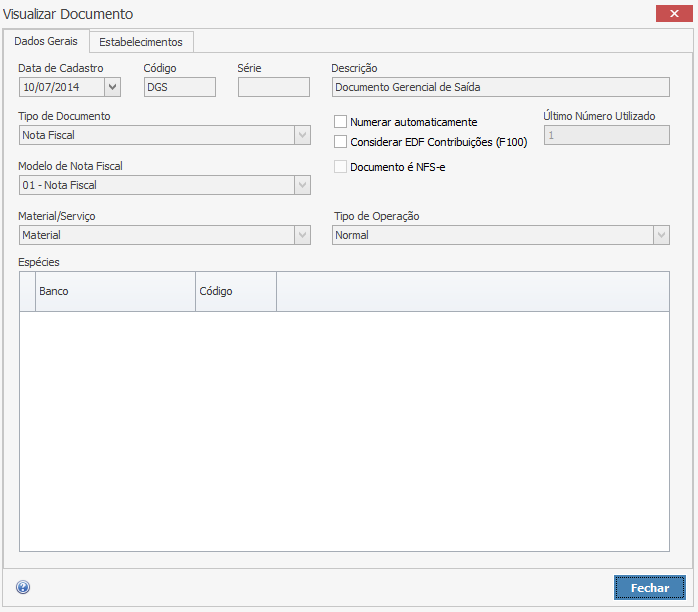Check the Documento é NFS-e box
698x612 pixels.
[341, 167]
